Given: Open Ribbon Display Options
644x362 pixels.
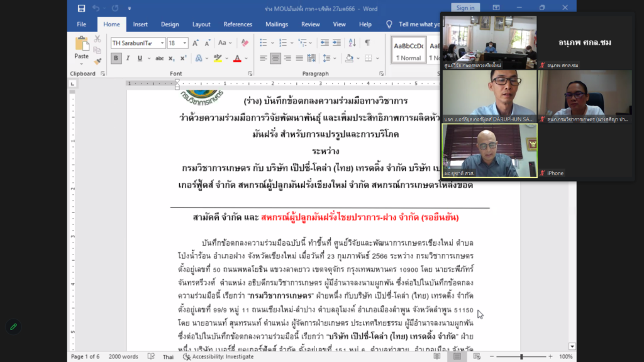Looking at the screenshot, I should click(x=496, y=8).
